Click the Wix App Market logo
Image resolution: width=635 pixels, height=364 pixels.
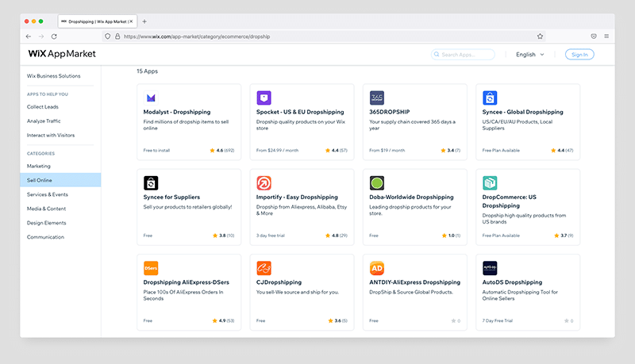pos(62,54)
